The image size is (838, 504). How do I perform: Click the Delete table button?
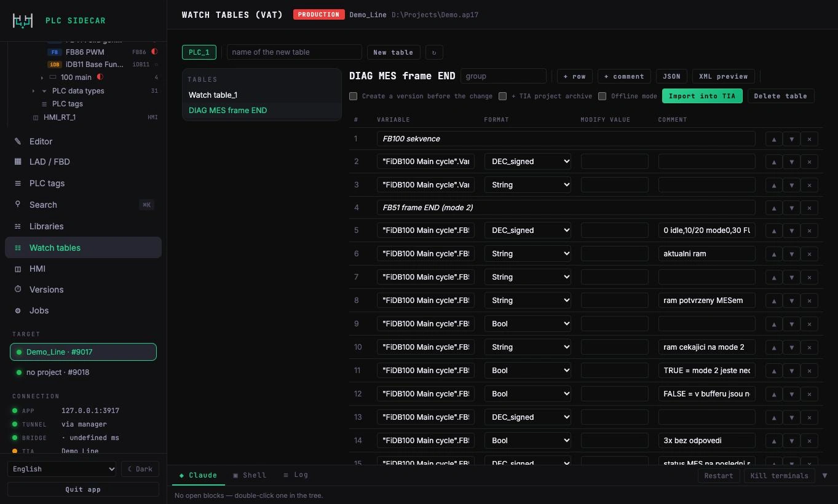[781, 96]
